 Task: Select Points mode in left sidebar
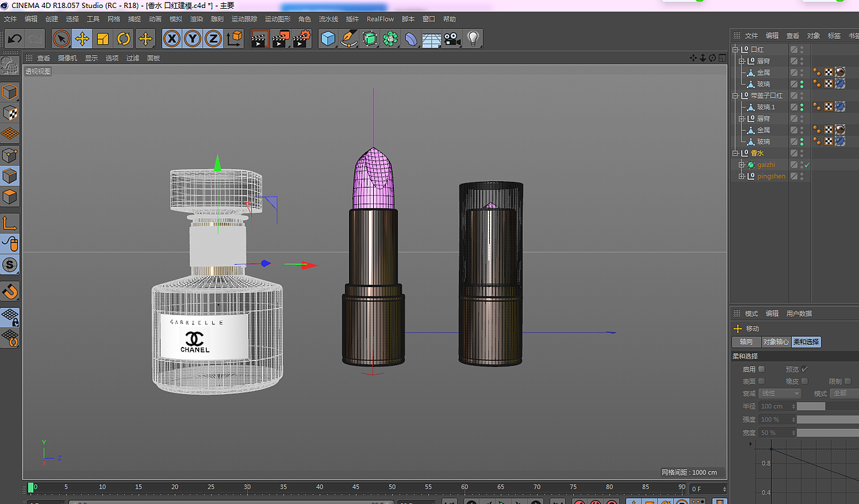click(x=10, y=155)
